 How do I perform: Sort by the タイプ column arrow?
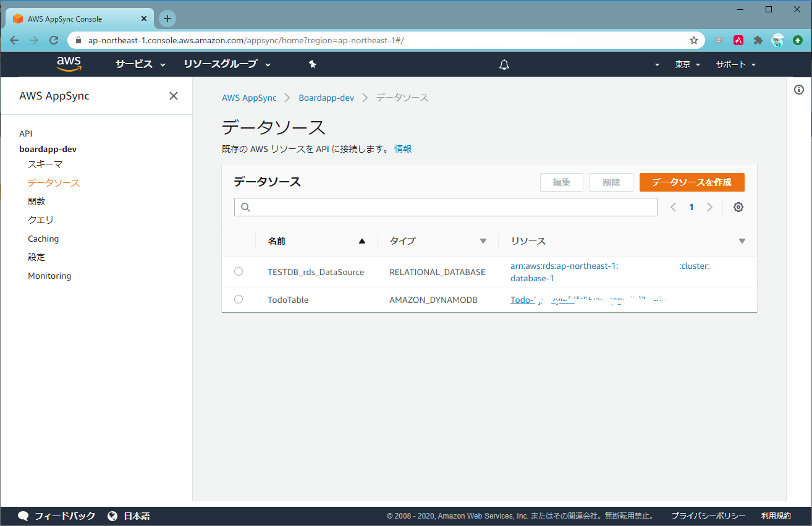click(x=483, y=241)
